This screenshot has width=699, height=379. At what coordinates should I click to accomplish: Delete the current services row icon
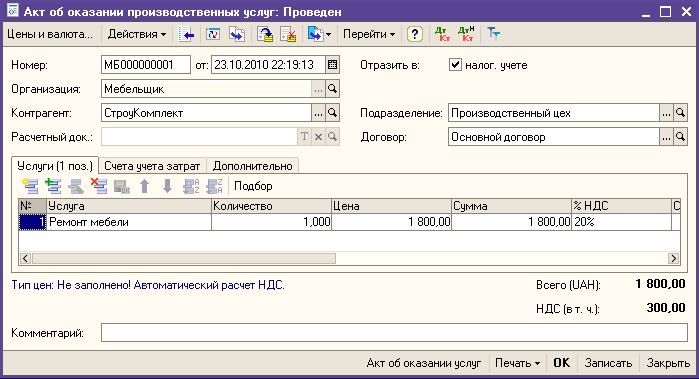pos(99,186)
